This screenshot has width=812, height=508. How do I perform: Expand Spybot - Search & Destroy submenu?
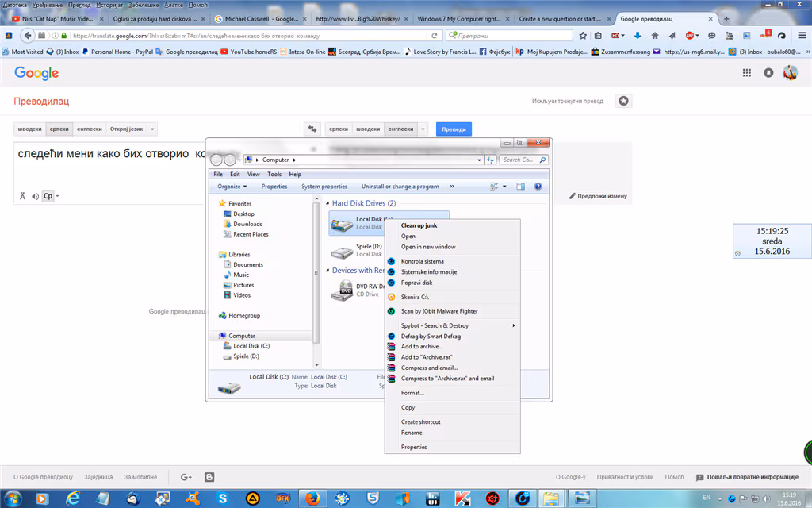coord(514,325)
